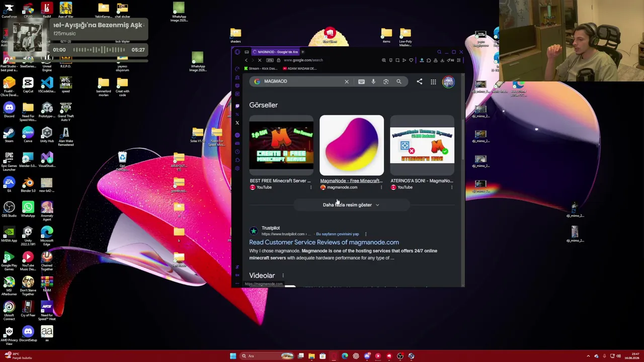Open options for Trustpilot result

pos(366,234)
